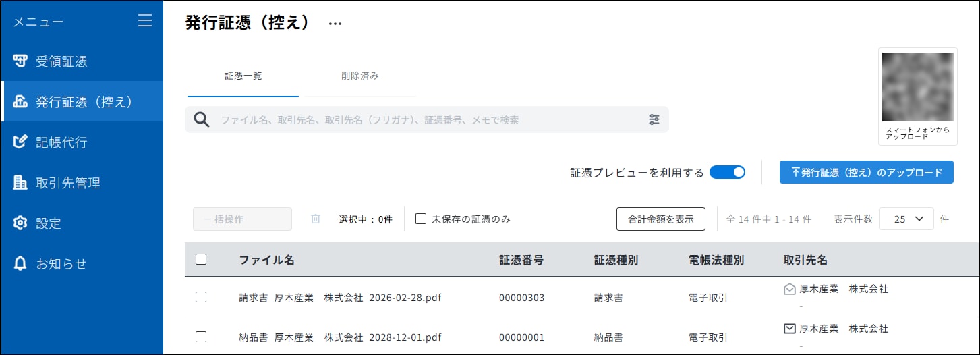Toggle 証憑プレビューを利用する switch
This screenshot has width=980, height=355.
point(727,172)
